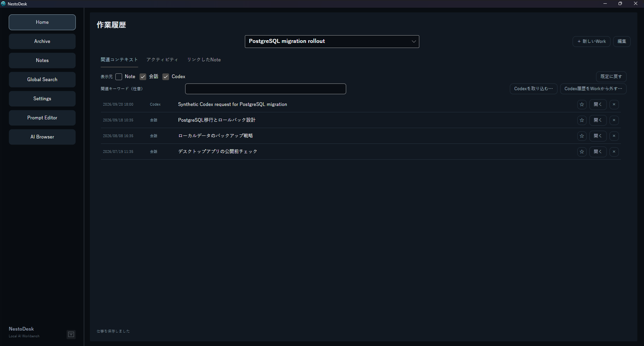
Task: Uncheck the 会話 source checkbox
Action: [x=143, y=77]
